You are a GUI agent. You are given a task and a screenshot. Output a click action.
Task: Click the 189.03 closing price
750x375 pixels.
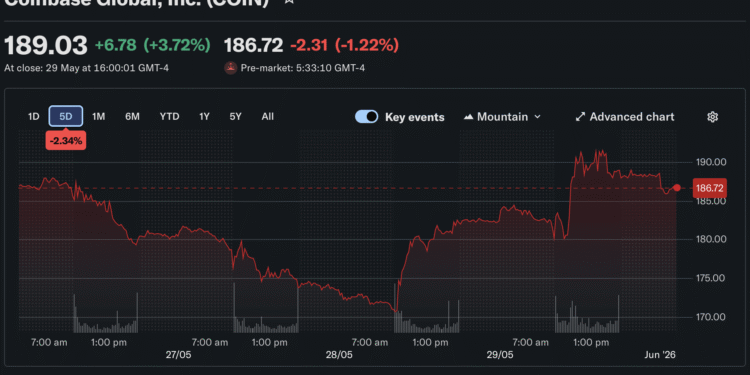click(x=46, y=45)
